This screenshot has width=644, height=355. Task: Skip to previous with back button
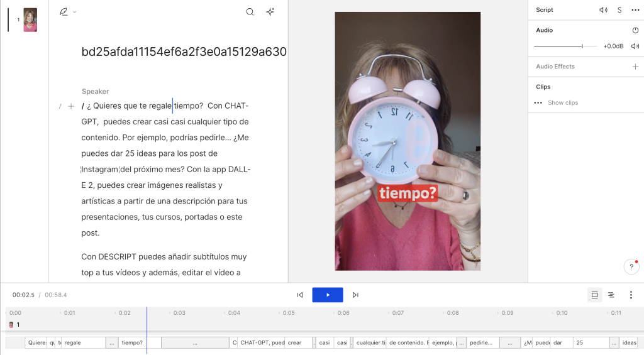[x=300, y=295]
